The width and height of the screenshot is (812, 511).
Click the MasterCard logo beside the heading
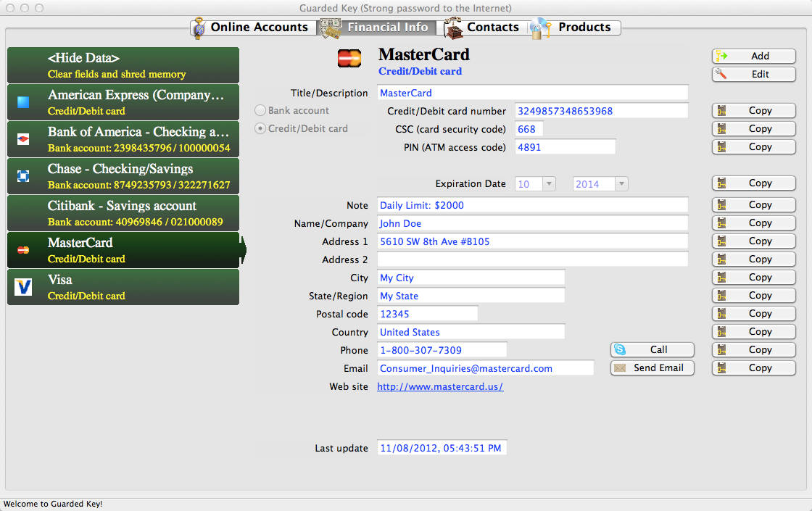click(x=349, y=59)
